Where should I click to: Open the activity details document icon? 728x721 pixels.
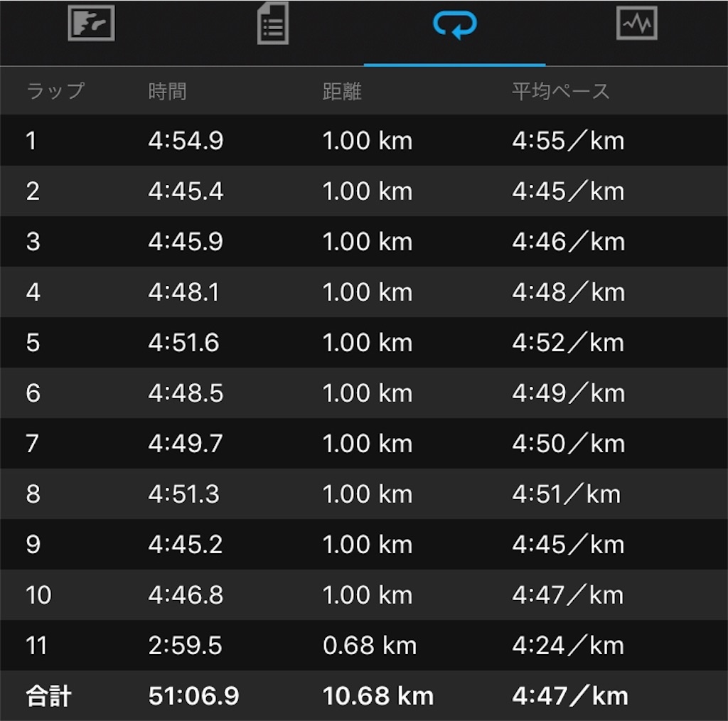(272, 23)
